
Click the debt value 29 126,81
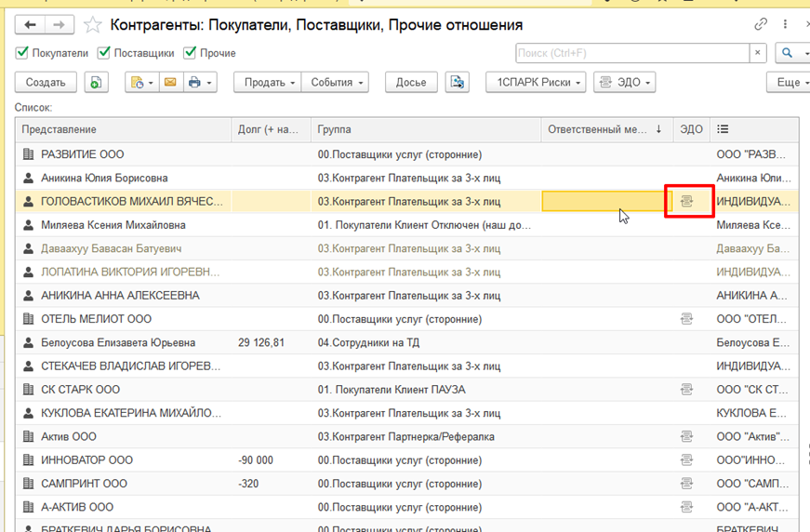[x=261, y=342]
